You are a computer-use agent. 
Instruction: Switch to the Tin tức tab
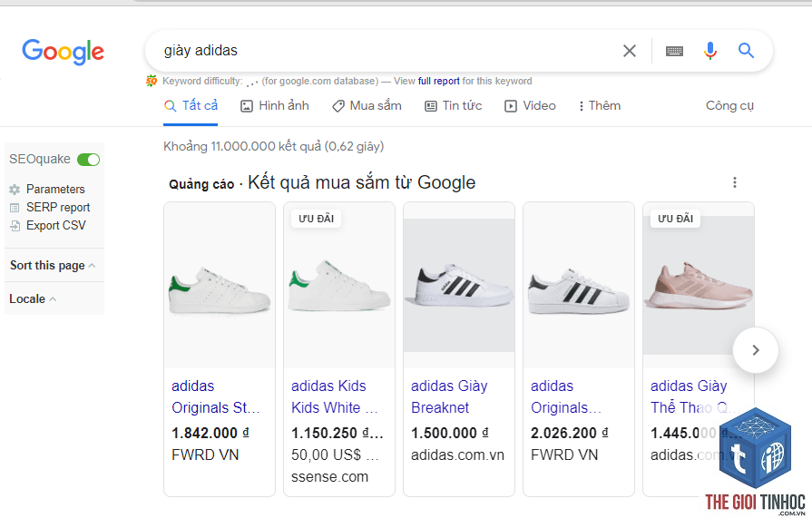[453, 105]
